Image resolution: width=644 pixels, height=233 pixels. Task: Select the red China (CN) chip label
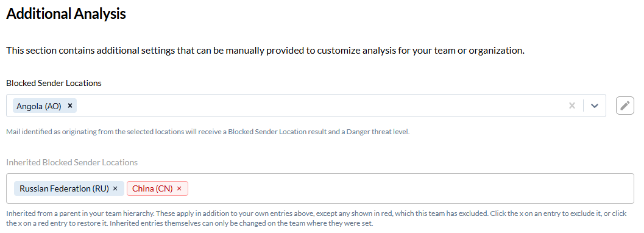pos(152,188)
